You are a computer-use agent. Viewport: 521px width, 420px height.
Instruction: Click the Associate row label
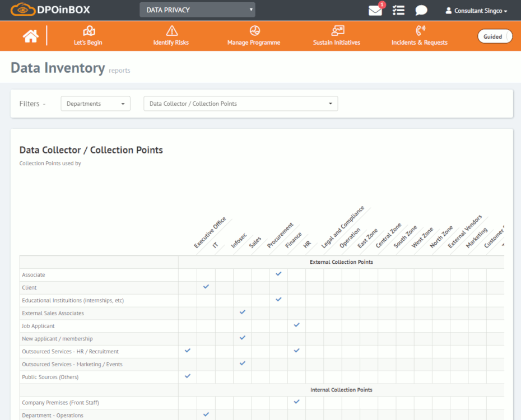coord(34,275)
